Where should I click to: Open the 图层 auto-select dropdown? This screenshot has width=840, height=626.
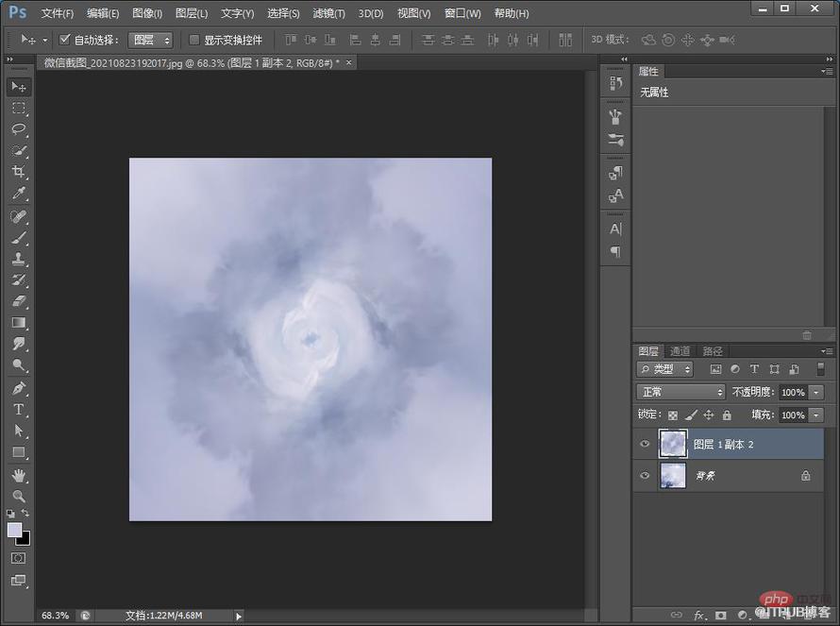tap(150, 40)
